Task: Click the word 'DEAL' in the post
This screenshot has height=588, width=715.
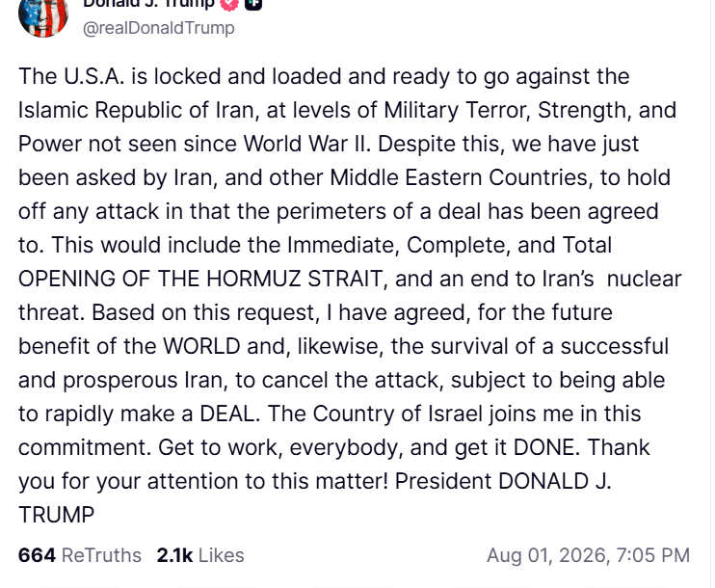Action: tap(226, 414)
